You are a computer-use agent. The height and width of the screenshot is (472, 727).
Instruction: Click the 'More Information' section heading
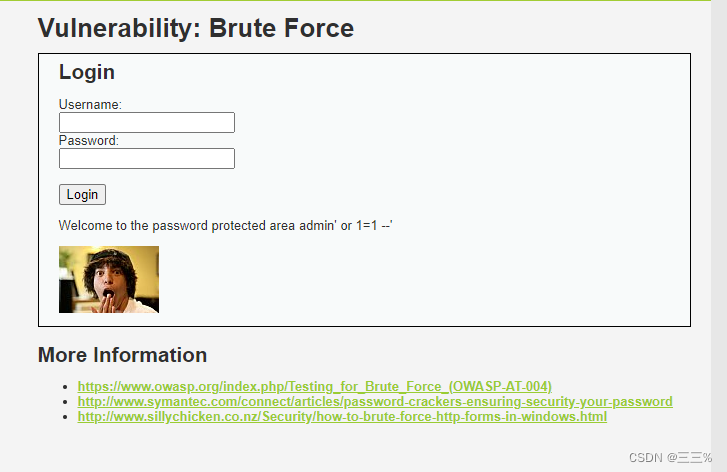(122, 355)
